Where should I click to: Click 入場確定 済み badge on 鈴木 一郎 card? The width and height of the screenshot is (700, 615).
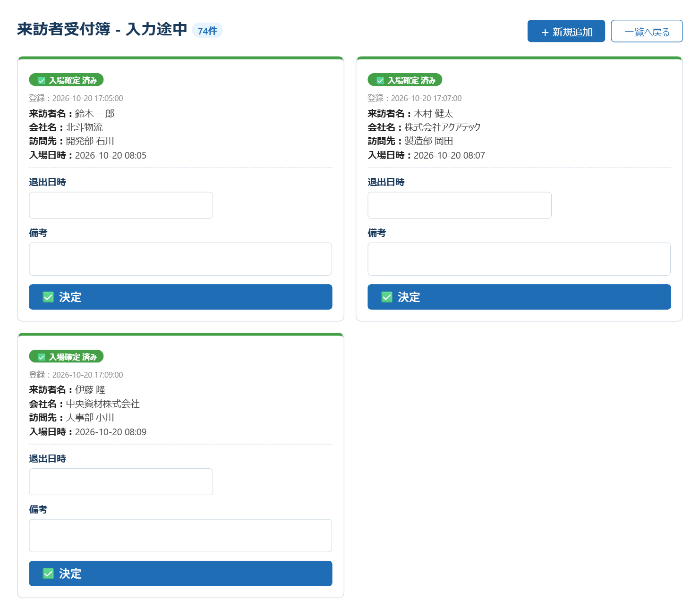66,80
